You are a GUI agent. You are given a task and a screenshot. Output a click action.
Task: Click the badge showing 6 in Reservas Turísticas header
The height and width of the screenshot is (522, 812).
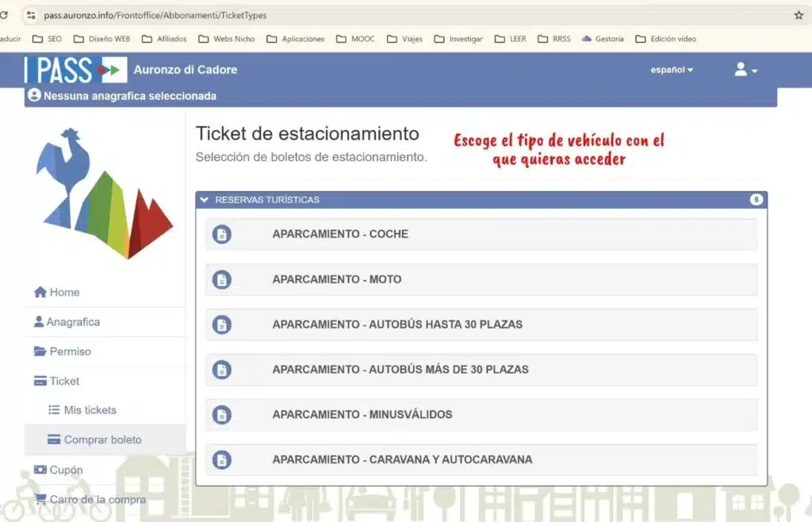(x=756, y=200)
